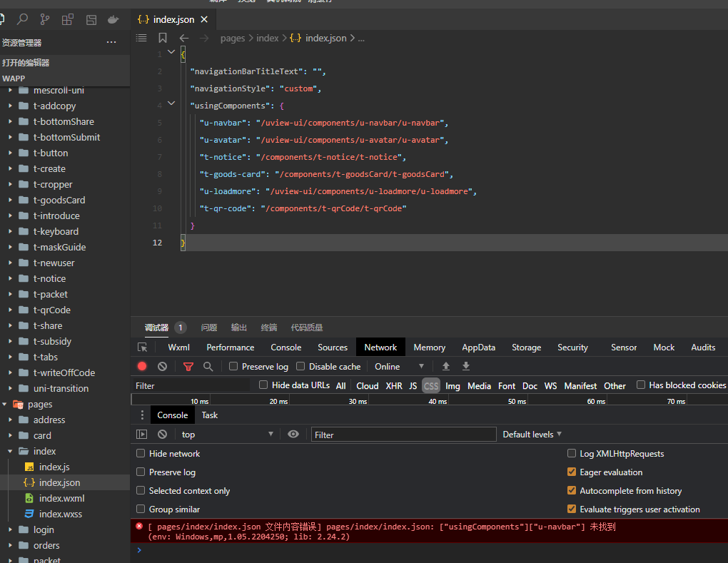The width and height of the screenshot is (728, 563).
Task: Click the bookmark icon in editor toolbar
Action: click(163, 38)
